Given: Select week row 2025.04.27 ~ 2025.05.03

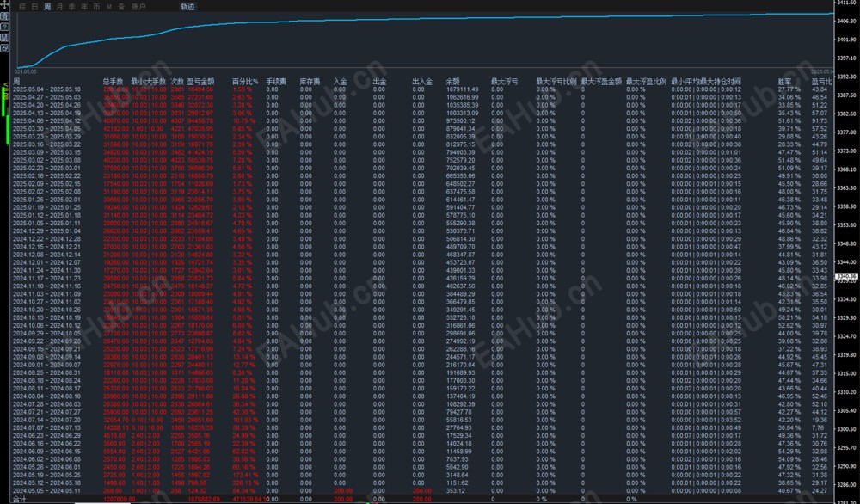Looking at the screenshot, I should click(x=422, y=97).
